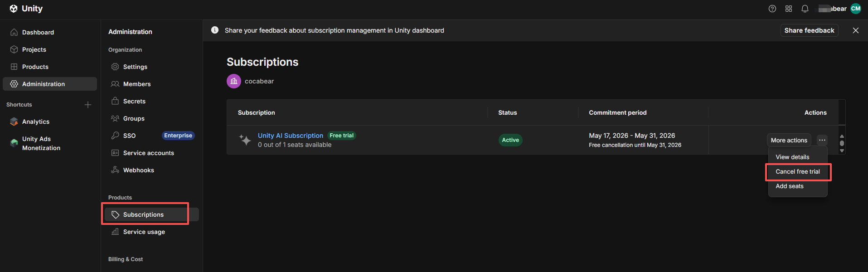Click the '0 out of 1 seats available' text
Image resolution: width=868 pixels, height=272 pixels.
click(x=295, y=145)
